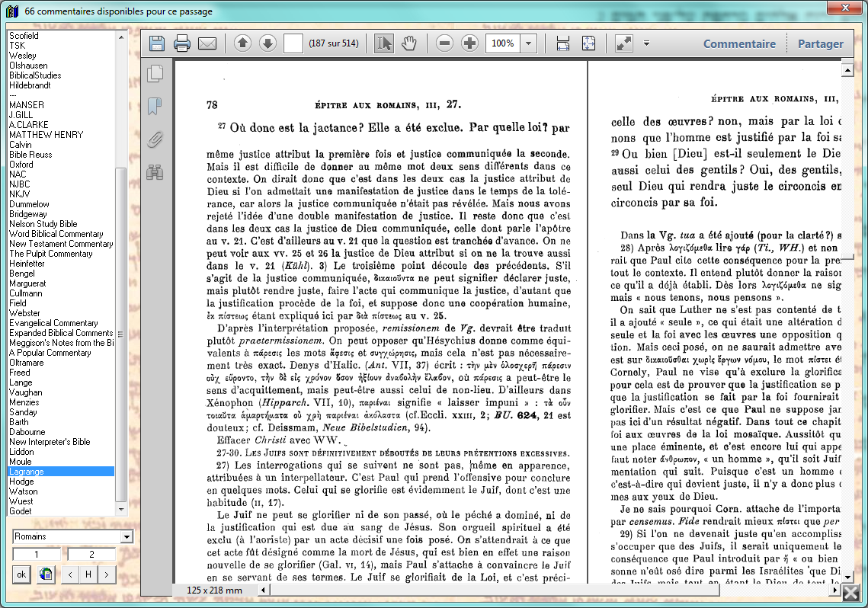Click the document vertical scrollbar up arrow
The width and height of the screenshot is (868, 608).
coord(847,69)
